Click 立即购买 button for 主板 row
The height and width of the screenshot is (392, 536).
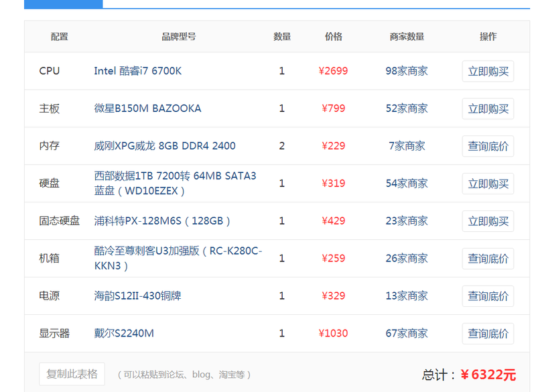tap(488, 109)
